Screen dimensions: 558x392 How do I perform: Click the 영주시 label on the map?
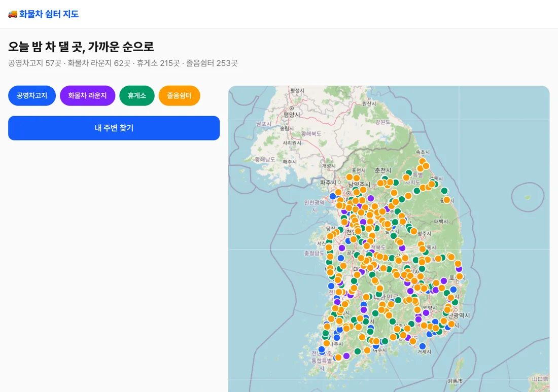click(x=424, y=234)
